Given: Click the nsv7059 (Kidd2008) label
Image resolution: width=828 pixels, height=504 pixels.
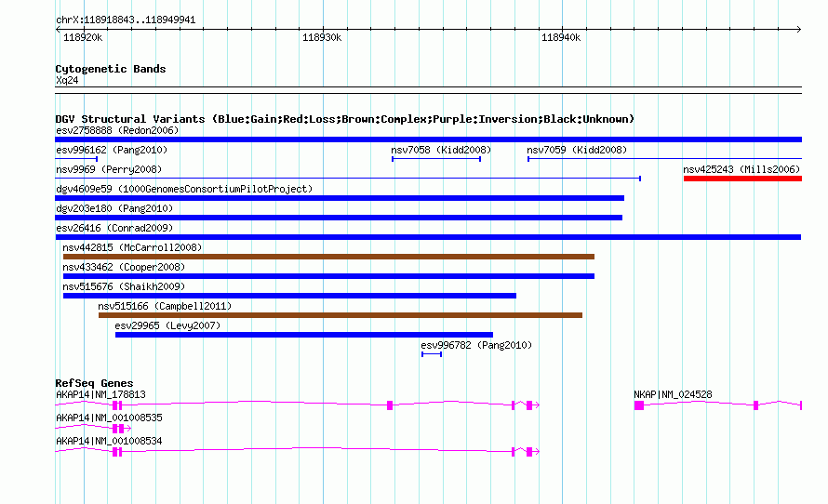Looking at the screenshot, I should [577, 150].
